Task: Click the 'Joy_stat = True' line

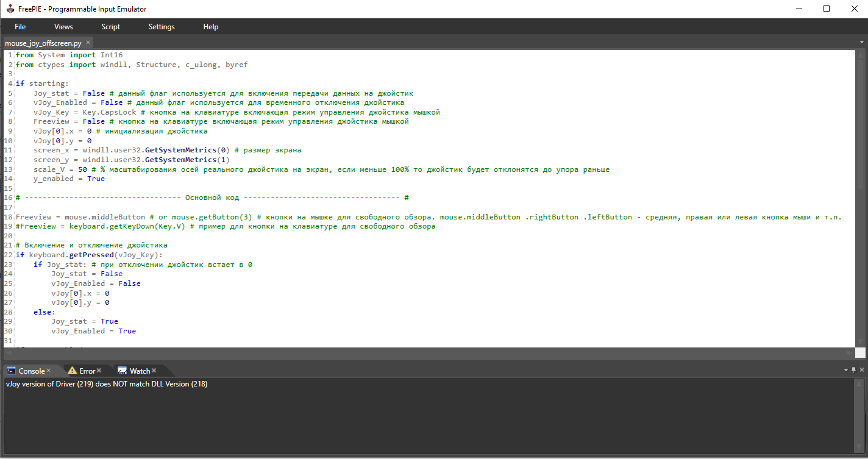Action: (85, 321)
